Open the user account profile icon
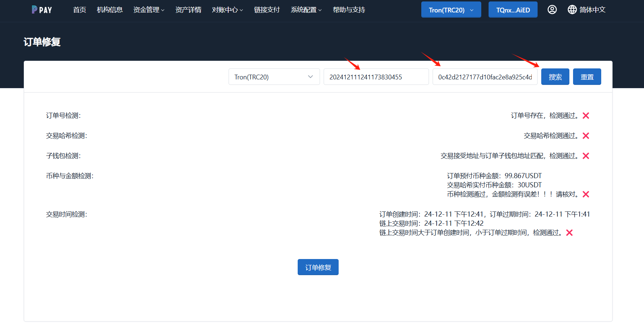This screenshot has height=330, width=644. tap(552, 10)
